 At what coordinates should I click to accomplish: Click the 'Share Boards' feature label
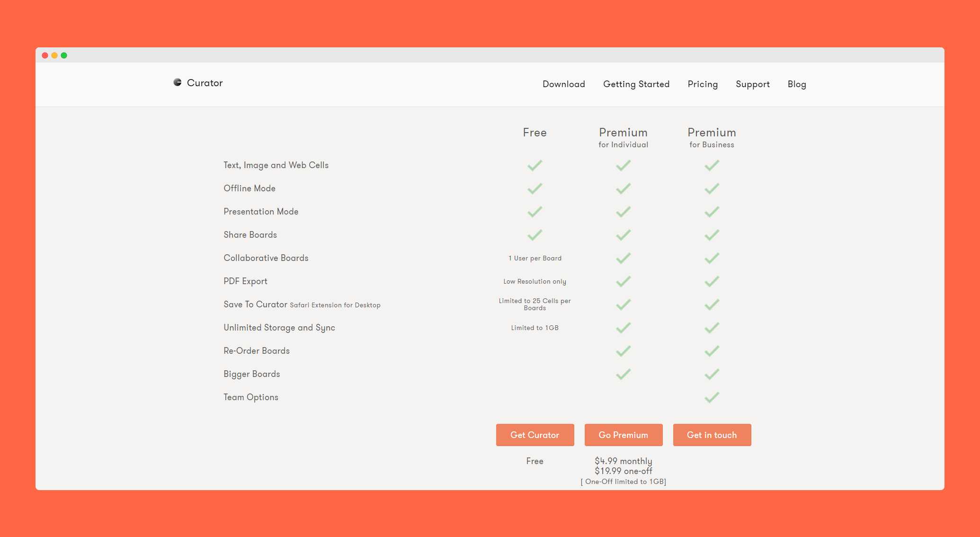250,235
